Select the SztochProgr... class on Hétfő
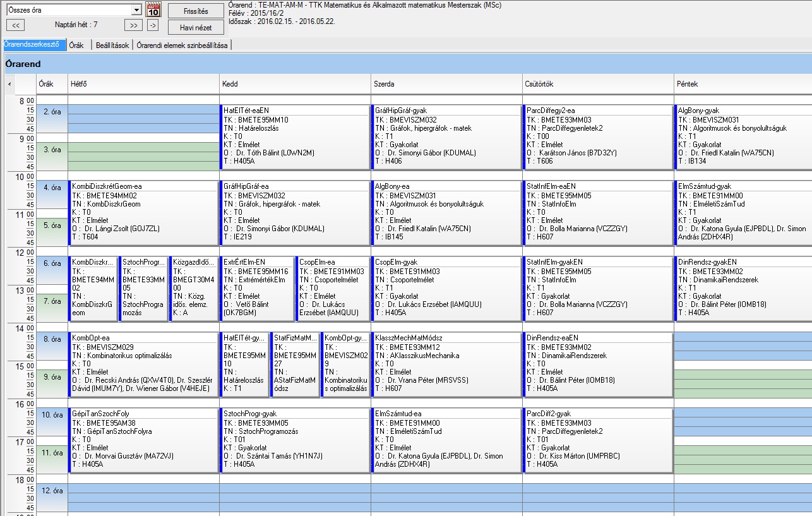The image size is (812, 516). point(143,289)
